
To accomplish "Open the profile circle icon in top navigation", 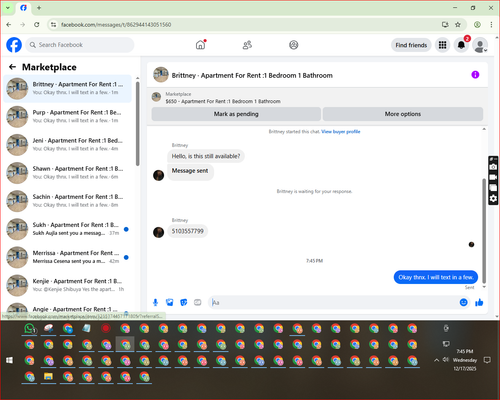I will 294,45.
